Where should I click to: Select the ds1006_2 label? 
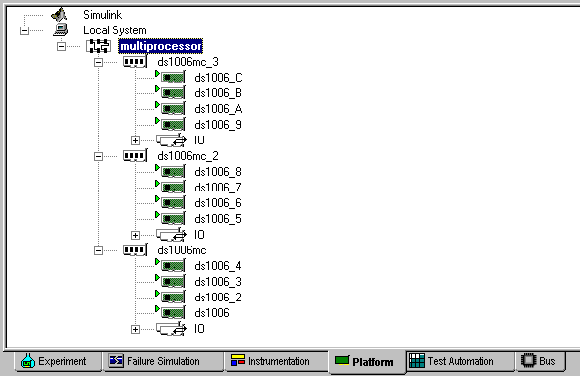point(218,297)
